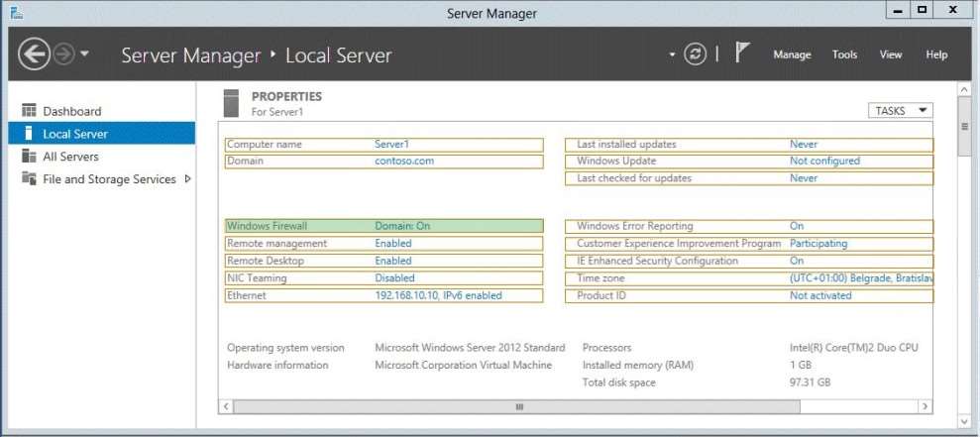Click the Participating CEIP link

[818, 243]
